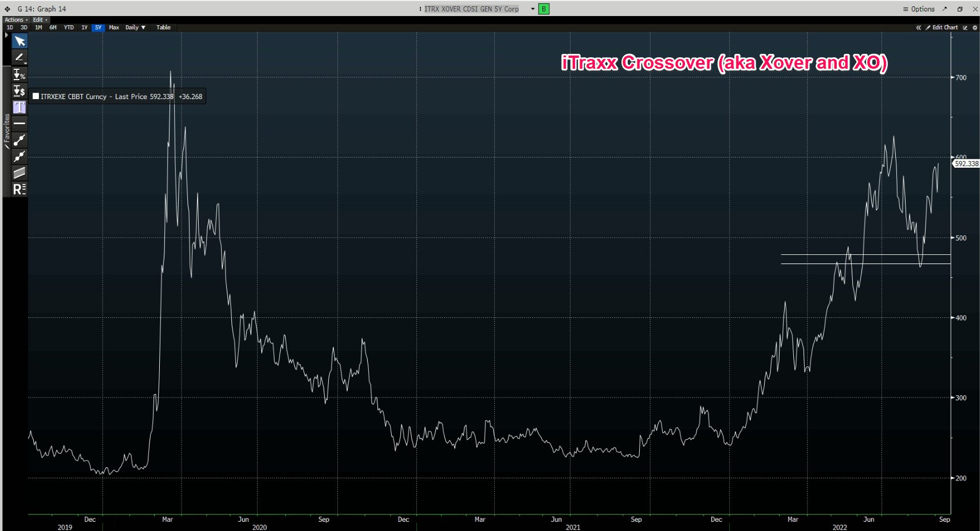Screen dimensions: 980x531
Task: Pop out the graph window
Action: tap(944, 9)
